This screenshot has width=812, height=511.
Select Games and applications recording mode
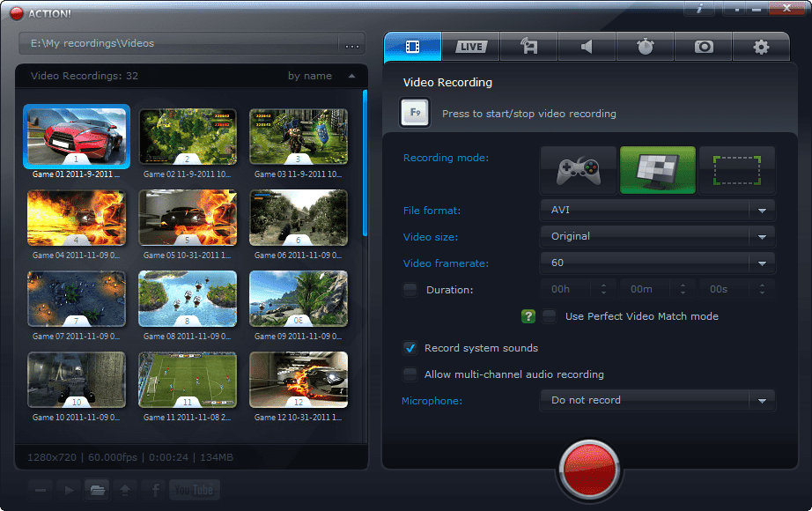coord(579,171)
